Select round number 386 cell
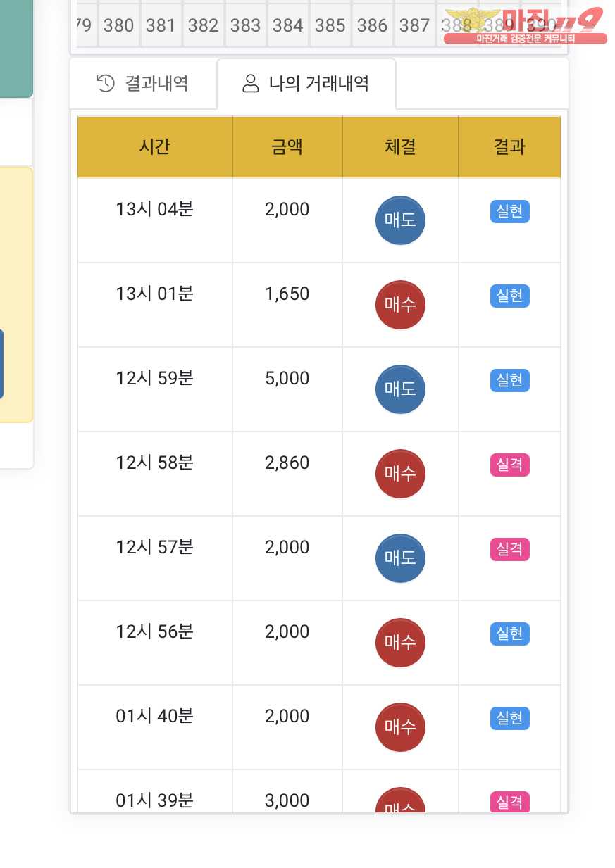615x868 pixels. [x=372, y=26]
